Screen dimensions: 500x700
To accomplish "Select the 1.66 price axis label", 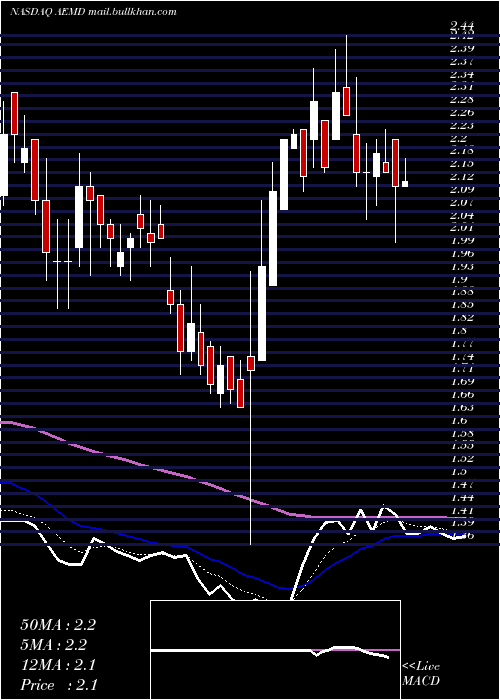I will tap(462, 395).
